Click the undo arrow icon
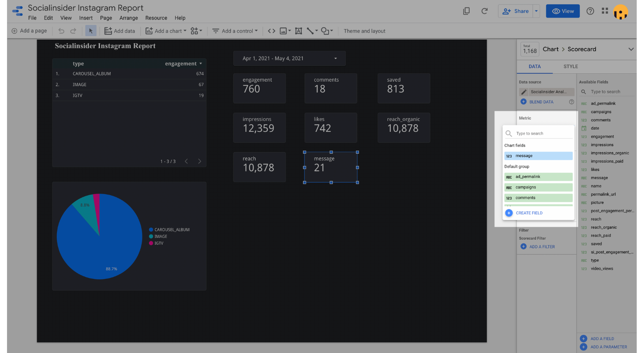This screenshot has width=644, height=353. [x=61, y=31]
